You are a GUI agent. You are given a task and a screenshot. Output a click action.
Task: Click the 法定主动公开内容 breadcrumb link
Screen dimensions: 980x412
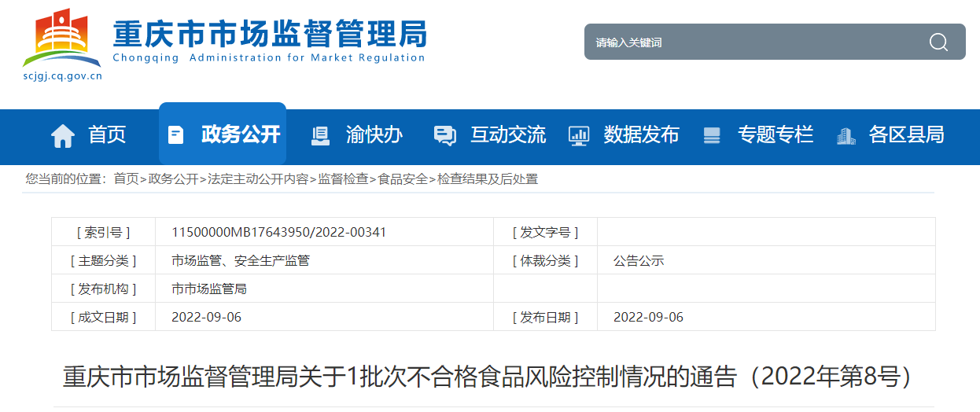coord(258,178)
